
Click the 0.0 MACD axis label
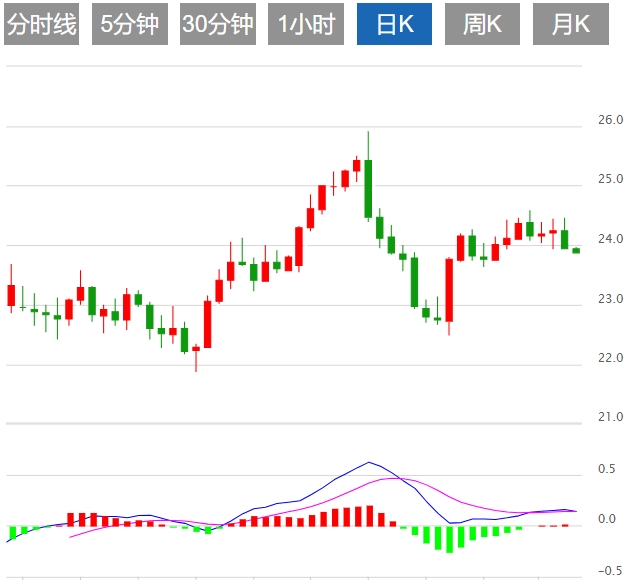[x=607, y=519]
